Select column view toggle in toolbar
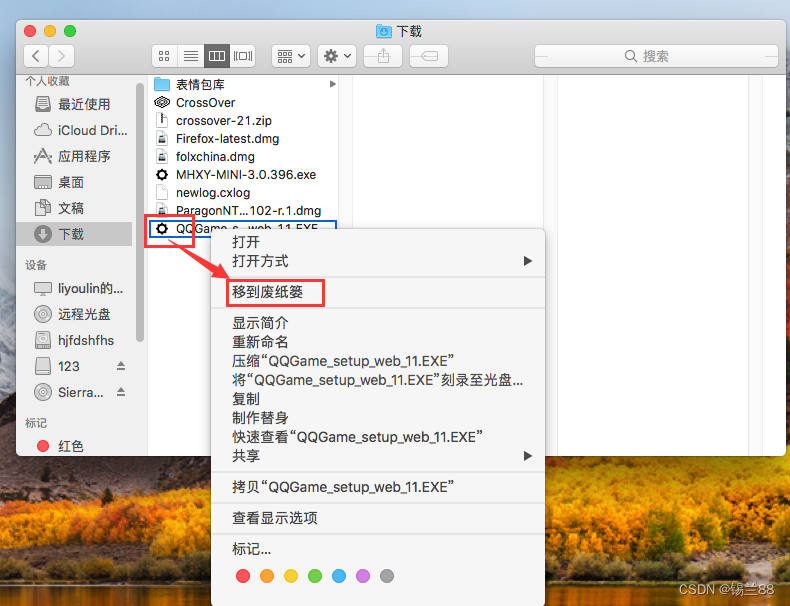This screenshot has height=606, width=790. (217, 56)
